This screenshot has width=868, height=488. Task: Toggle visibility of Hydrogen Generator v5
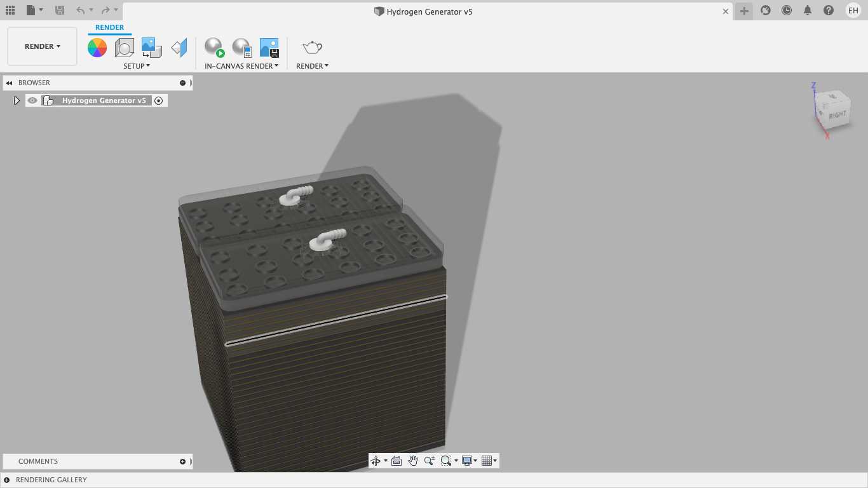pyautogui.click(x=32, y=100)
